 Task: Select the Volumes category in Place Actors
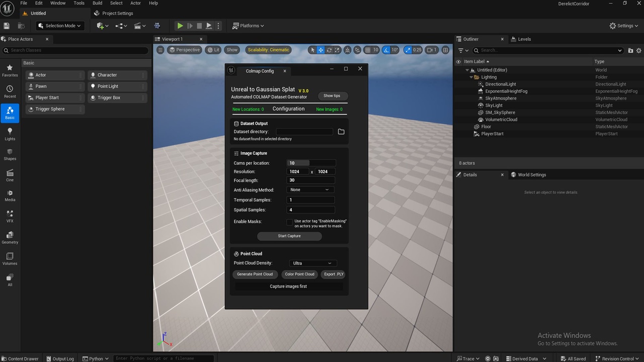coord(10,259)
